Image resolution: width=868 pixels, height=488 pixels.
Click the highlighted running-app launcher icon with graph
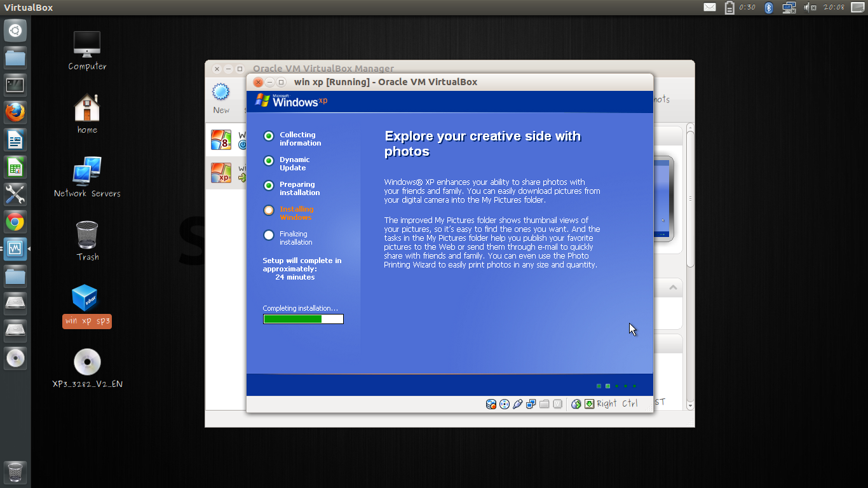(x=15, y=249)
